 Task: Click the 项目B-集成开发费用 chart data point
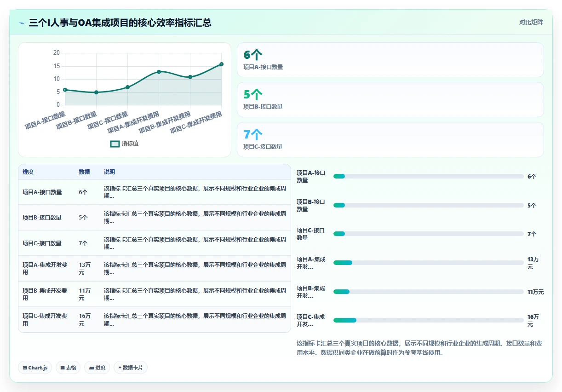tap(190, 77)
